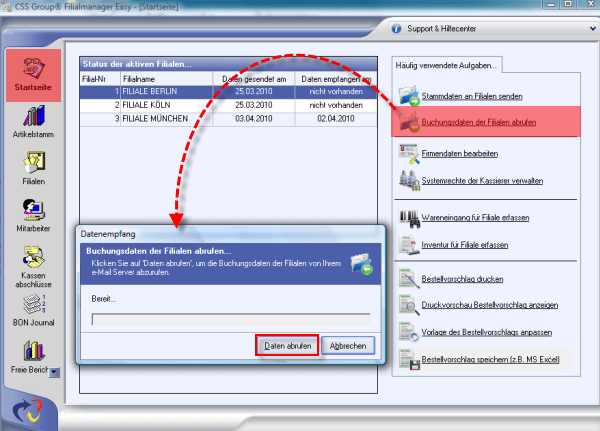The height and width of the screenshot is (431, 600).
Task: Click the Daten abrufen button
Action: [287, 346]
